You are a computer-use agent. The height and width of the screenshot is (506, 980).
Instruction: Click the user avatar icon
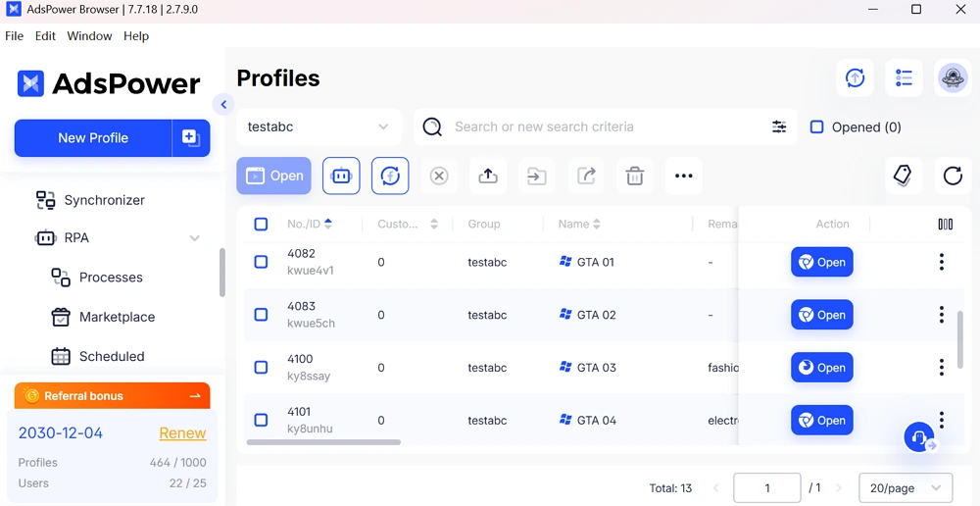953,78
